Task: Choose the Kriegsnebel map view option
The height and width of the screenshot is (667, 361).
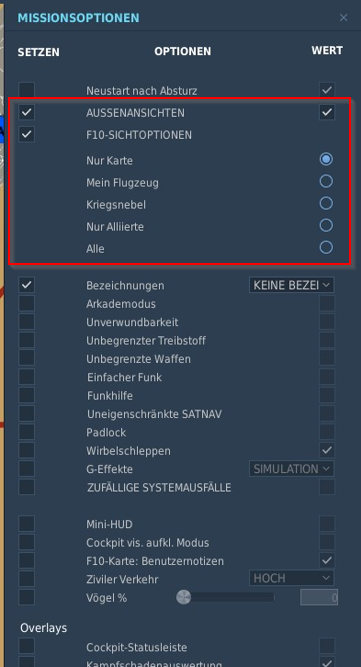Action: 326,203
